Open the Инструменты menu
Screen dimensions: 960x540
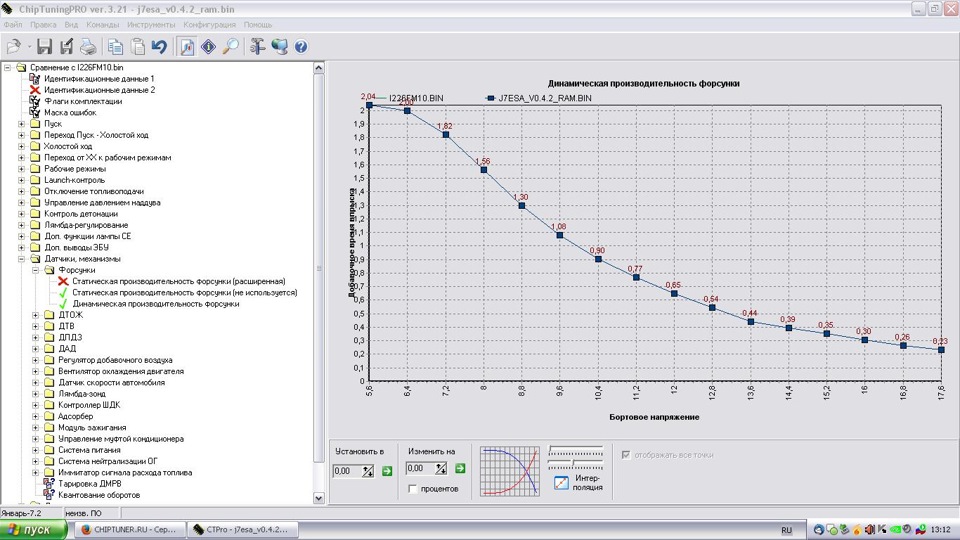tap(151, 25)
